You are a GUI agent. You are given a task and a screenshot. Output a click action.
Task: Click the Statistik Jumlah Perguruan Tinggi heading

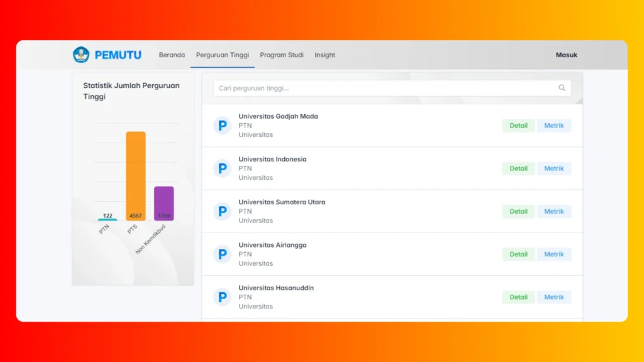131,91
